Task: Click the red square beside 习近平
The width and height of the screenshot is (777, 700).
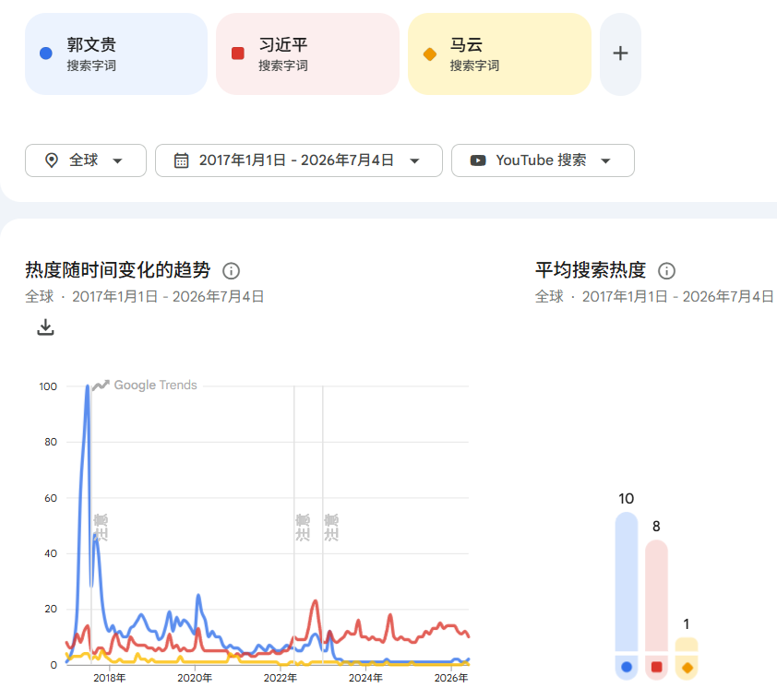Action: tap(238, 53)
